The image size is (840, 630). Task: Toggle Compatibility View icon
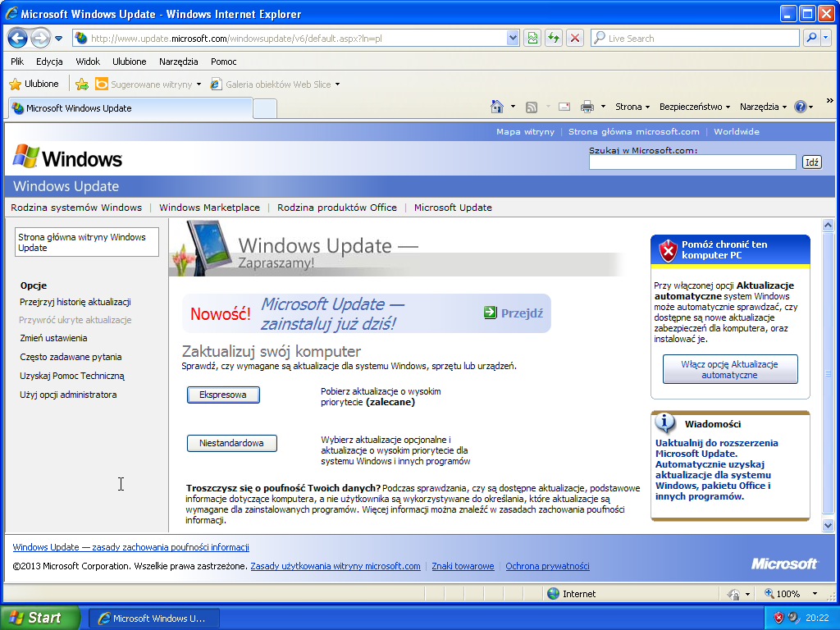tap(532, 38)
